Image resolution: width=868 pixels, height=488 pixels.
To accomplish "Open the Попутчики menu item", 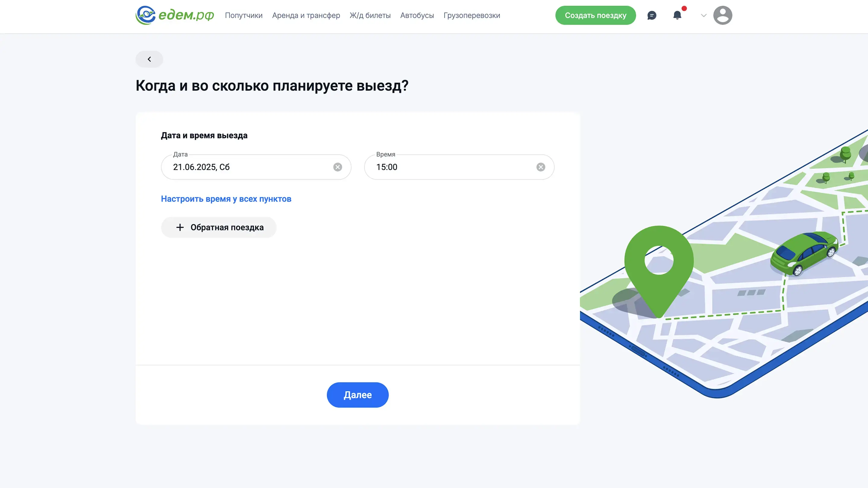I will click(x=244, y=15).
